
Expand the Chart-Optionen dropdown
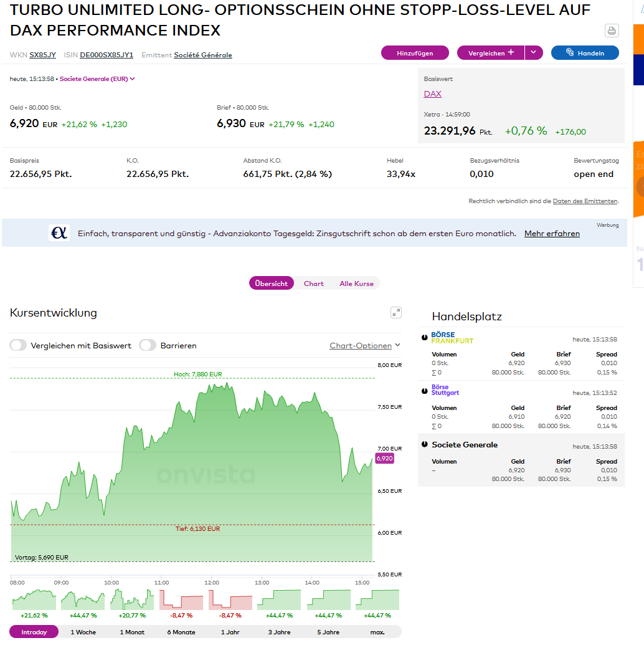point(364,345)
